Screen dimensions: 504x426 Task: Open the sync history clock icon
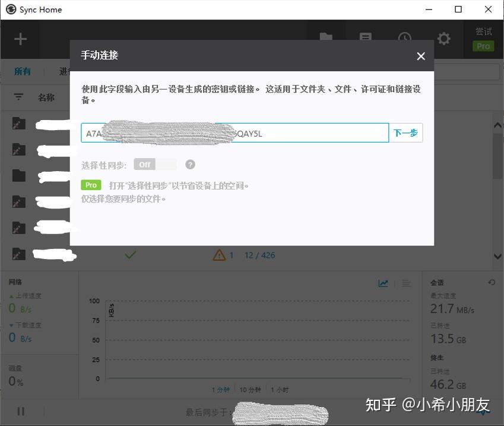[x=404, y=37]
